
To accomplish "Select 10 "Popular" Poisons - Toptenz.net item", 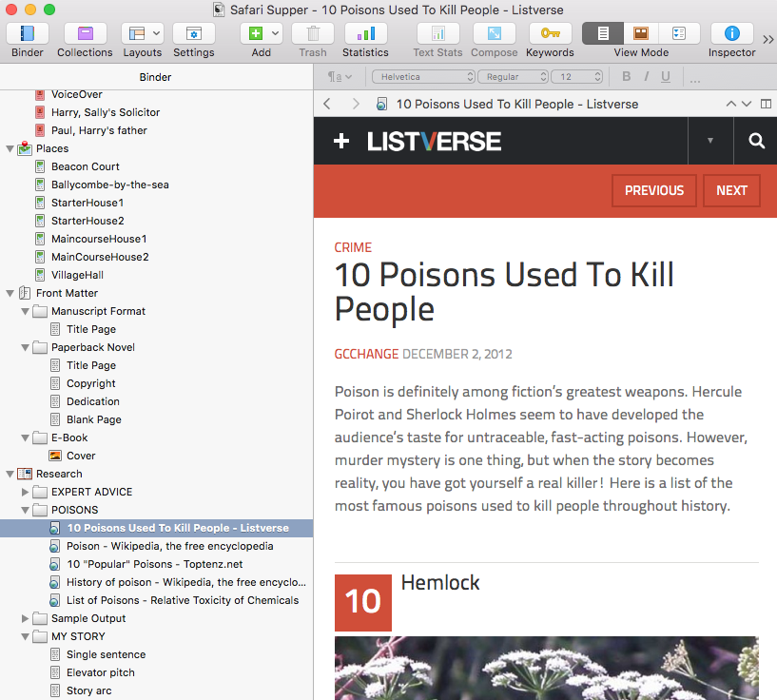I will [x=155, y=564].
